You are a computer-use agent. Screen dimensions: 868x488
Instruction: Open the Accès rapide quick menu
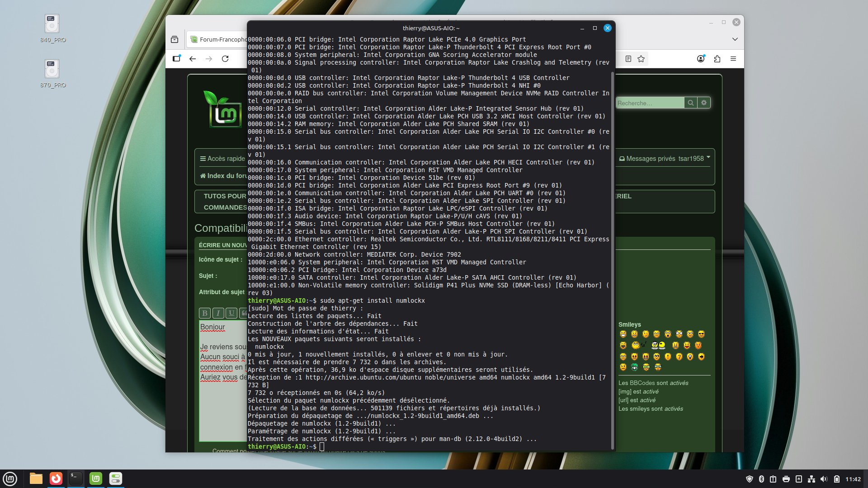click(x=222, y=159)
